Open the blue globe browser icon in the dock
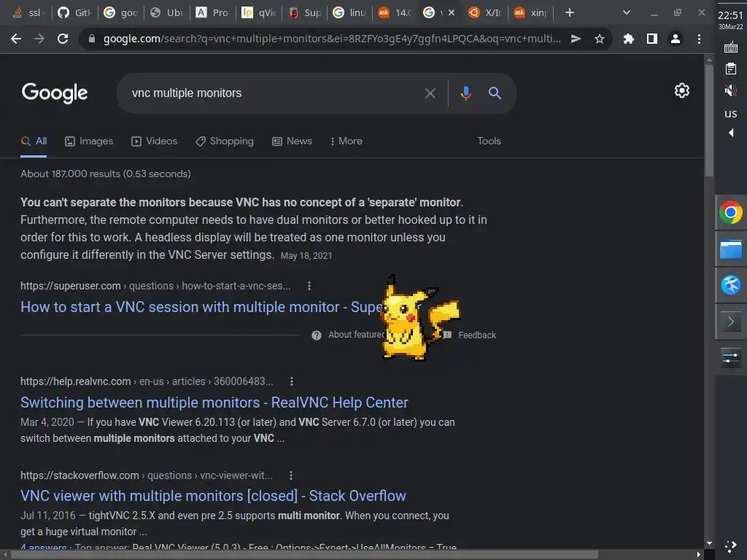Viewport: 747px width, 560px height. 731,285
